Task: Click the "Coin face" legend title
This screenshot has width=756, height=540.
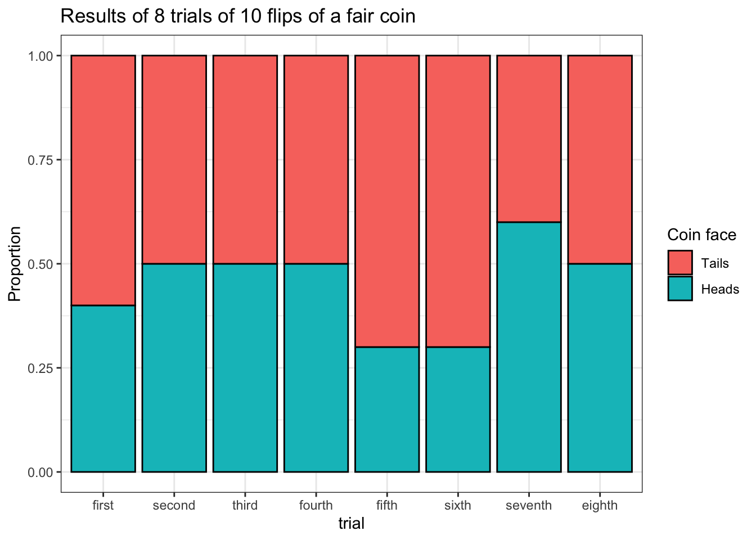Action: coord(701,235)
